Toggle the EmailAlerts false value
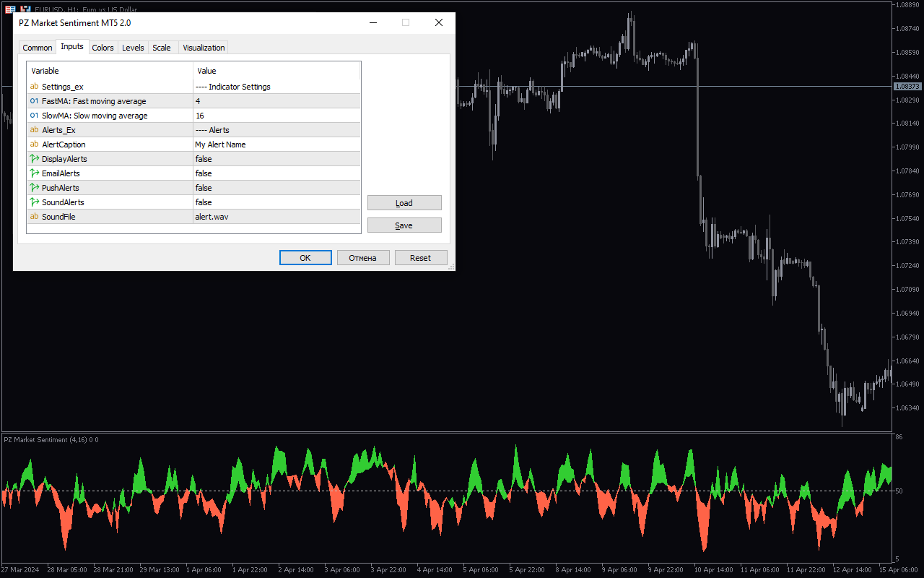This screenshot has width=924, height=578. (x=276, y=173)
